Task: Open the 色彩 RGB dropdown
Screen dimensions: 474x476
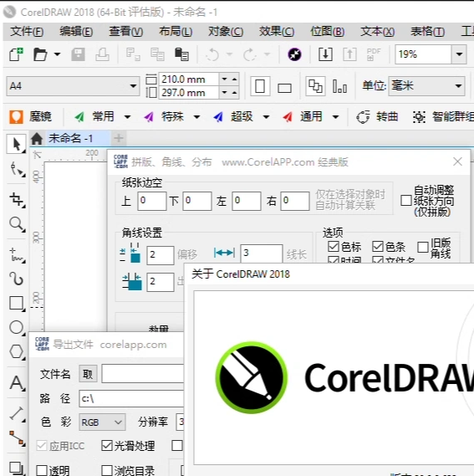Action: tap(102, 422)
